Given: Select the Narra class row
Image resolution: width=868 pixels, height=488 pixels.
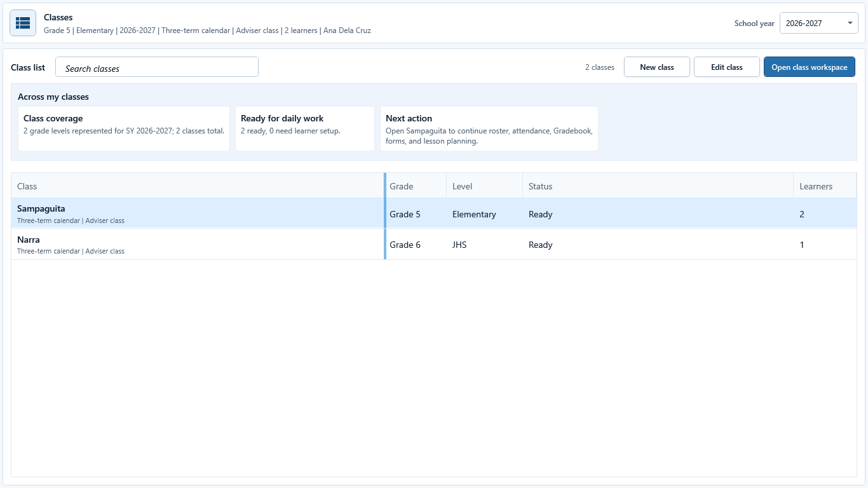Looking at the screenshot, I should (x=434, y=245).
